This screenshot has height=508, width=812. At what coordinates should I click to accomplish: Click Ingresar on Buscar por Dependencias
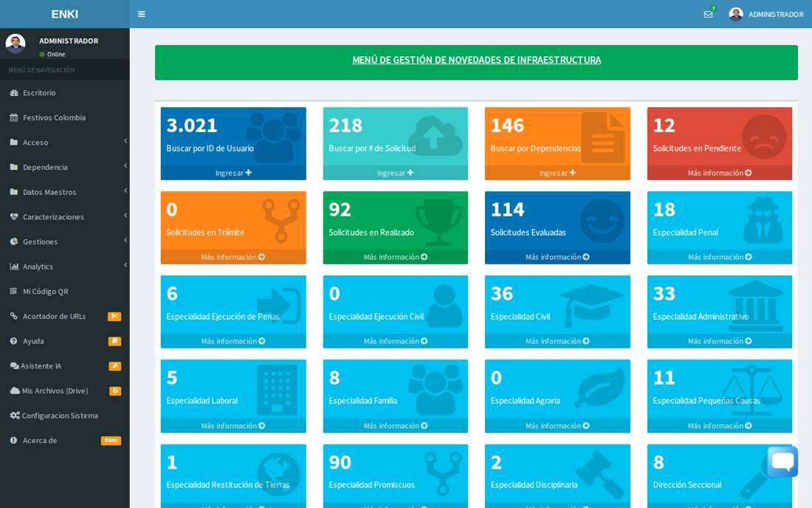click(557, 173)
